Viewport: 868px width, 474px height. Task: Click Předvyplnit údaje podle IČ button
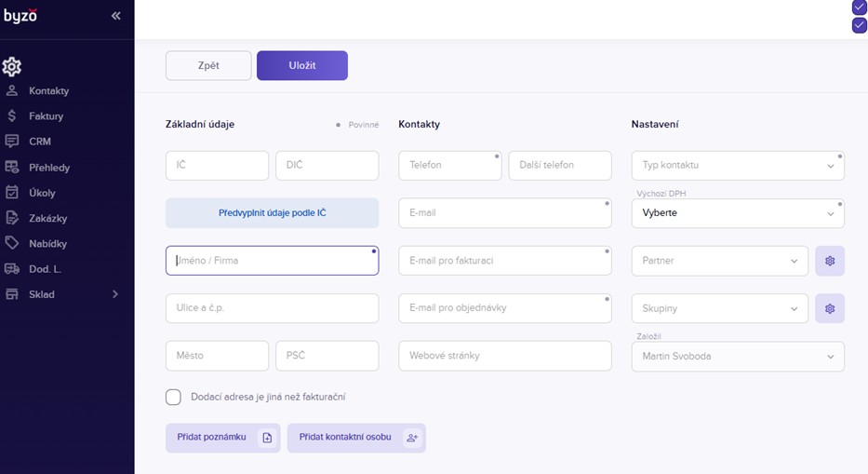pos(272,213)
